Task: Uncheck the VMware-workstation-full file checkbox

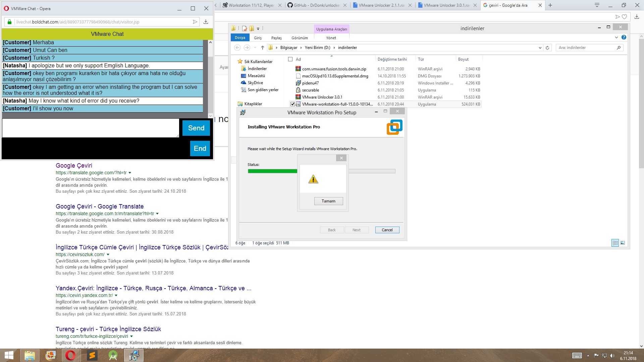Action: (292, 104)
